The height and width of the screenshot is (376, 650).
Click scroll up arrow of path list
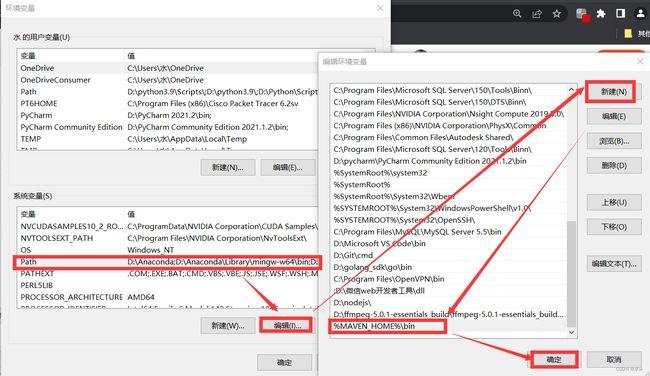click(571, 90)
